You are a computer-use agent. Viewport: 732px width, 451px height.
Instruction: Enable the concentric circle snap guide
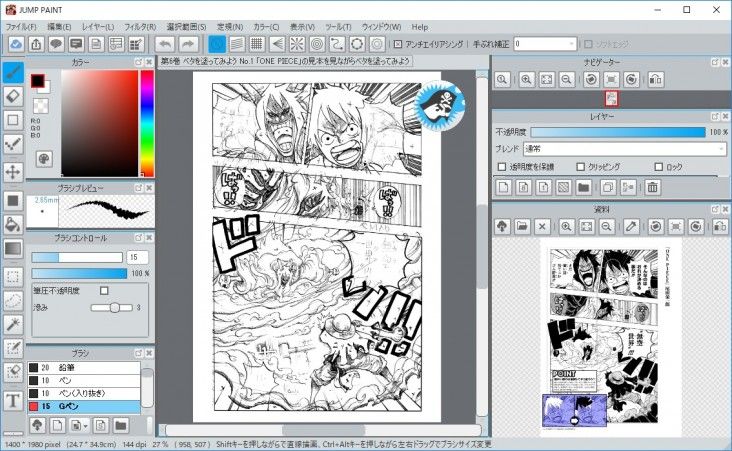click(317, 44)
